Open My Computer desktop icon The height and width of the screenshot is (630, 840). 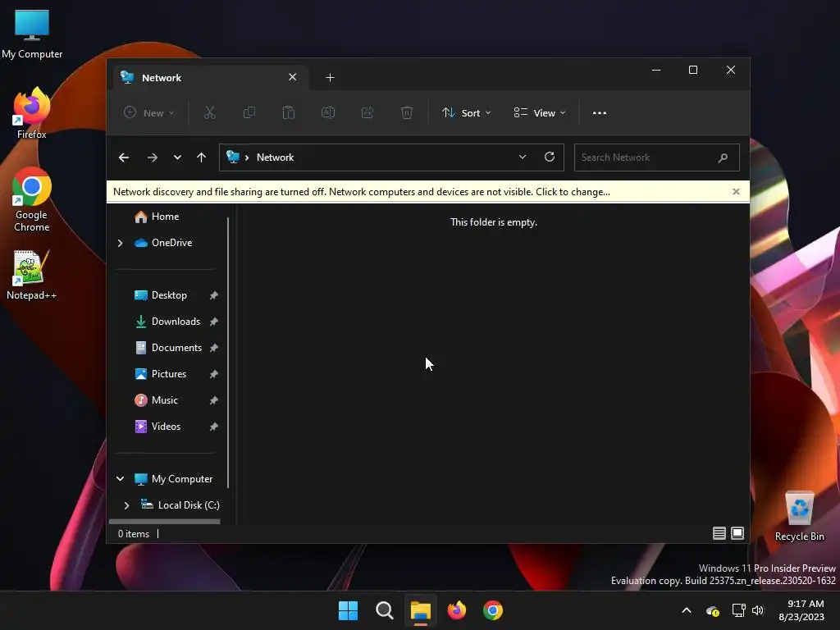pyautogui.click(x=32, y=34)
